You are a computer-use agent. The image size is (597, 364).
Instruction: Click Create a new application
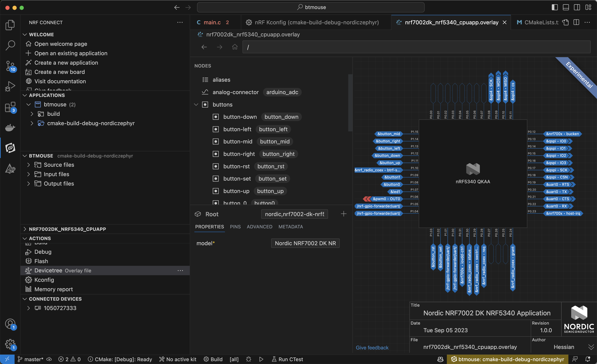tap(66, 63)
